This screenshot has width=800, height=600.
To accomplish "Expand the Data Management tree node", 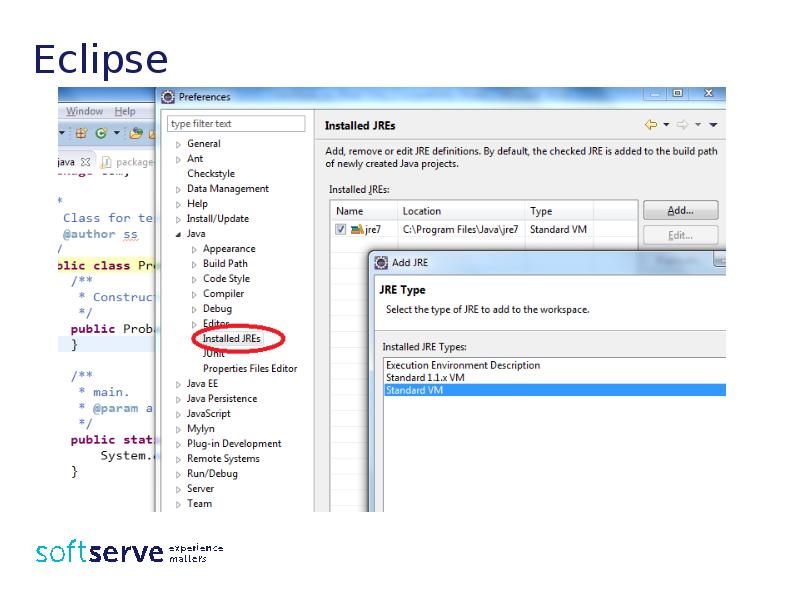I will [178, 190].
